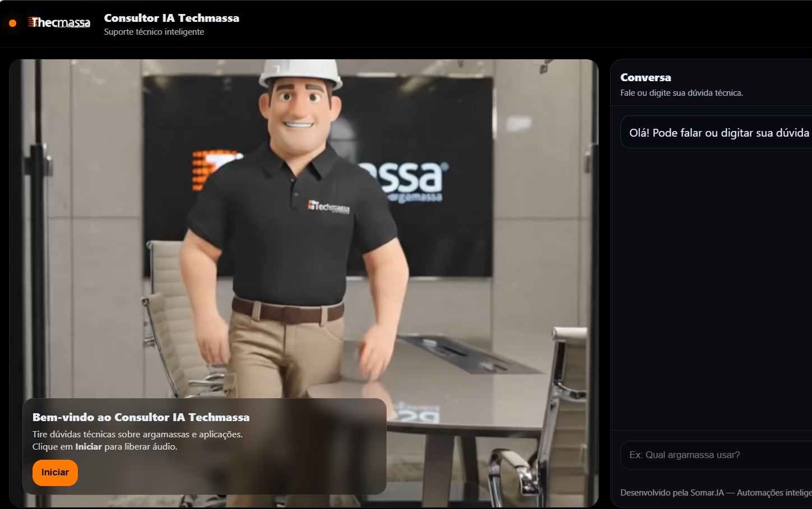Click 'Bem-vindo ao Consultor IA Techmassa' heading
Screen dimensions: 812x509
pyautogui.click(x=141, y=417)
